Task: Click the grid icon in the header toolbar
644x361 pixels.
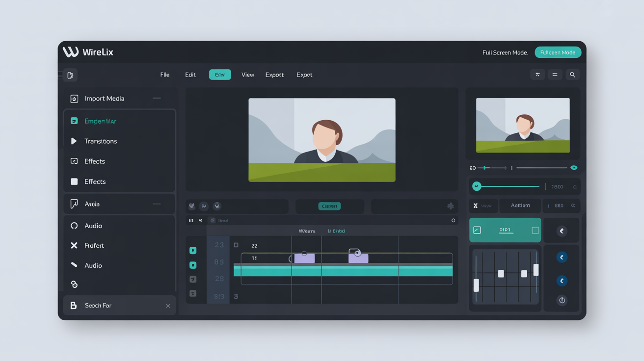Action: (x=537, y=75)
